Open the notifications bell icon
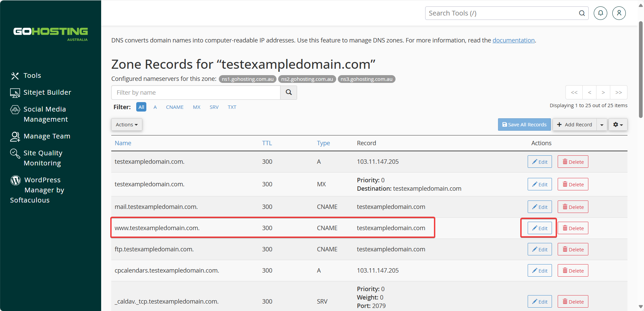This screenshot has height=311, width=644. pyautogui.click(x=601, y=13)
